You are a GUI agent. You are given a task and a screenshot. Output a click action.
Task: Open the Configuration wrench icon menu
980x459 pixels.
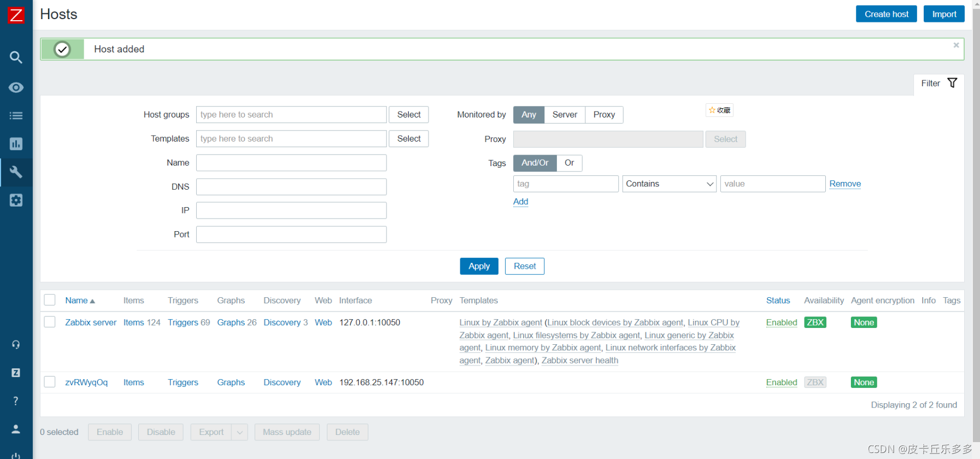tap(16, 172)
